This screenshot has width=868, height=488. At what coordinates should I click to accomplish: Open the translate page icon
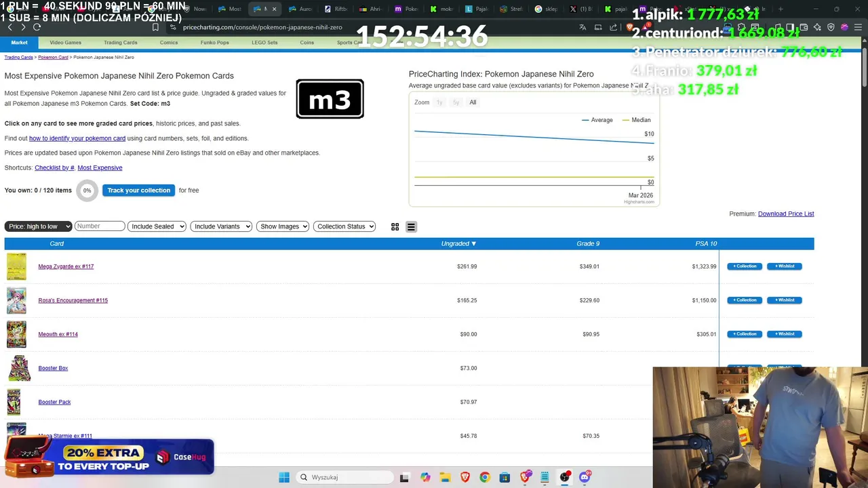pos(583,27)
